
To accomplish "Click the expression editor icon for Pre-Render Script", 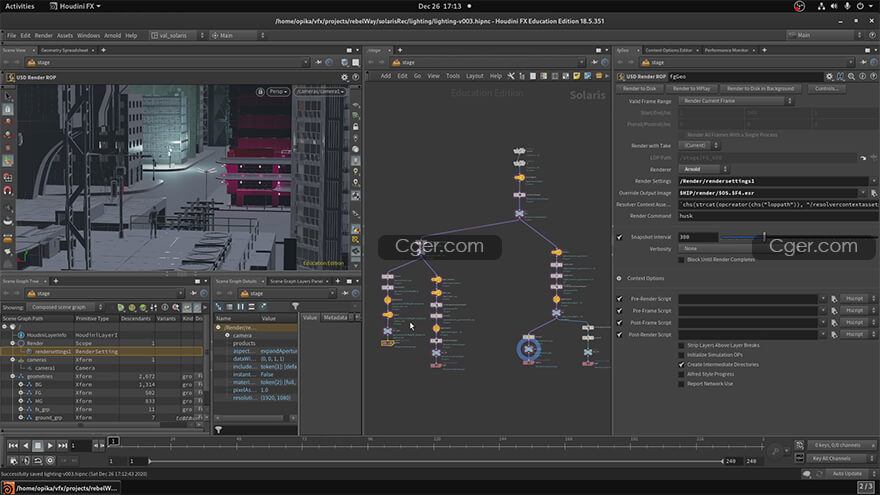I will 835,299.
